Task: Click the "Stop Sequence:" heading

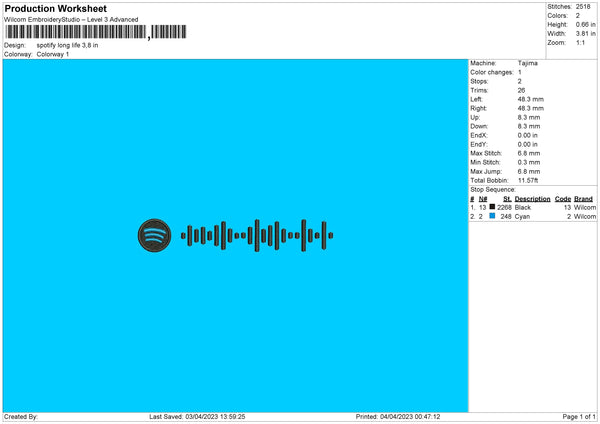Action: tap(493, 190)
